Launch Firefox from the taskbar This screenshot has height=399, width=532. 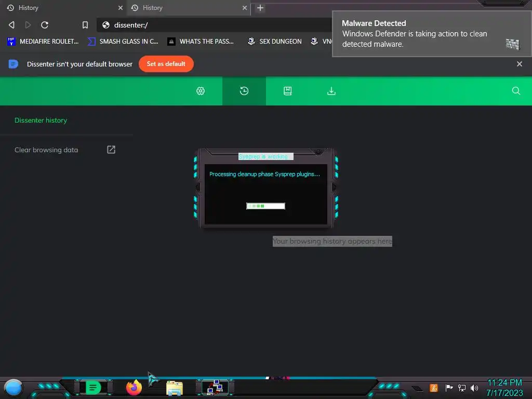pyautogui.click(x=134, y=388)
